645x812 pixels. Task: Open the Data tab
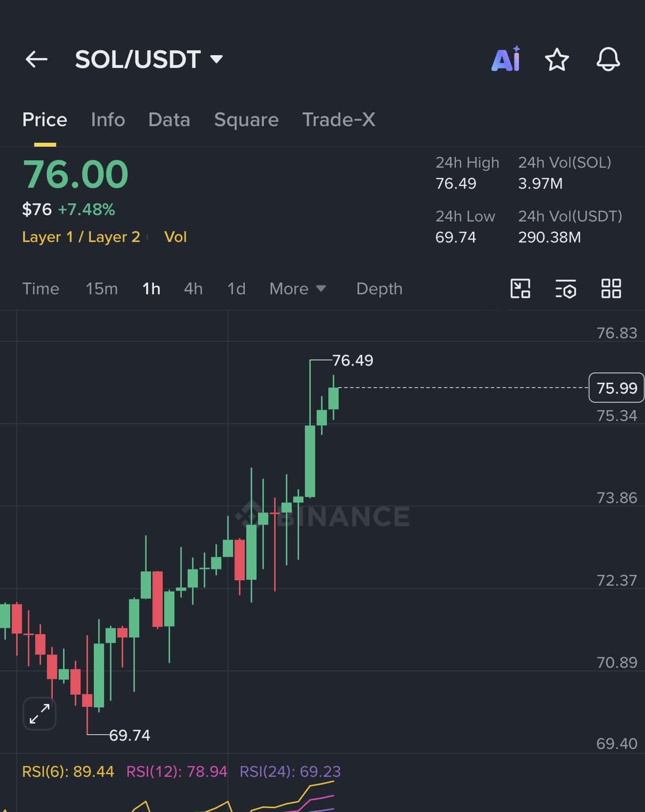pos(169,120)
